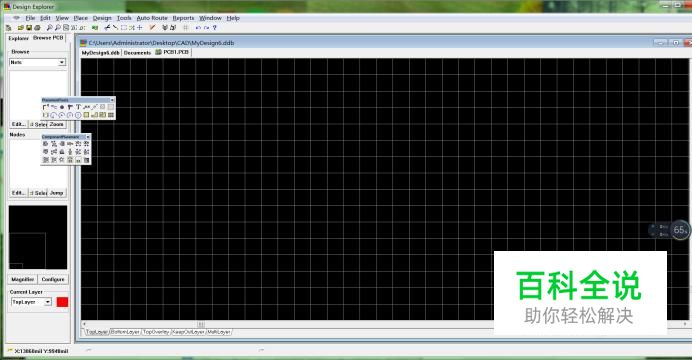Image resolution: width=692 pixels, height=360 pixels.
Task: Open the Tools menu
Action: tap(124, 18)
